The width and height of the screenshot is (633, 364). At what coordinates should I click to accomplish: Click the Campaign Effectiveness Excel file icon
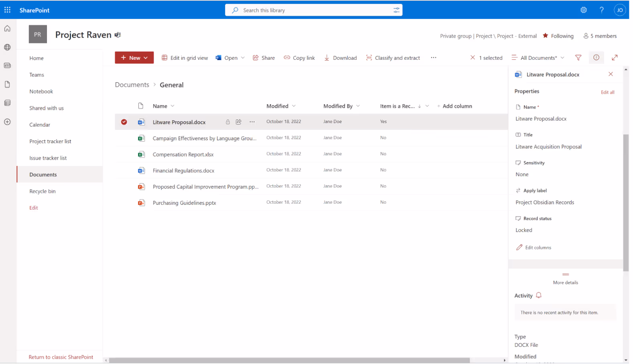(x=141, y=138)
